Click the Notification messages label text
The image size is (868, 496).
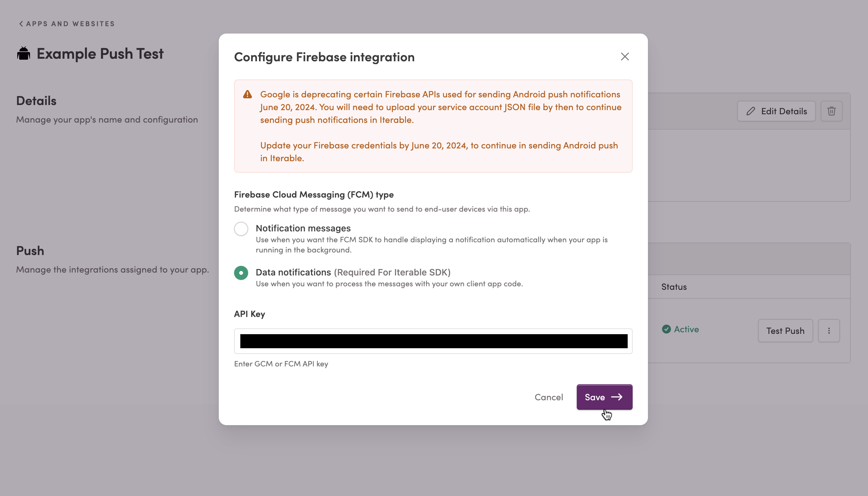point(303,228)
